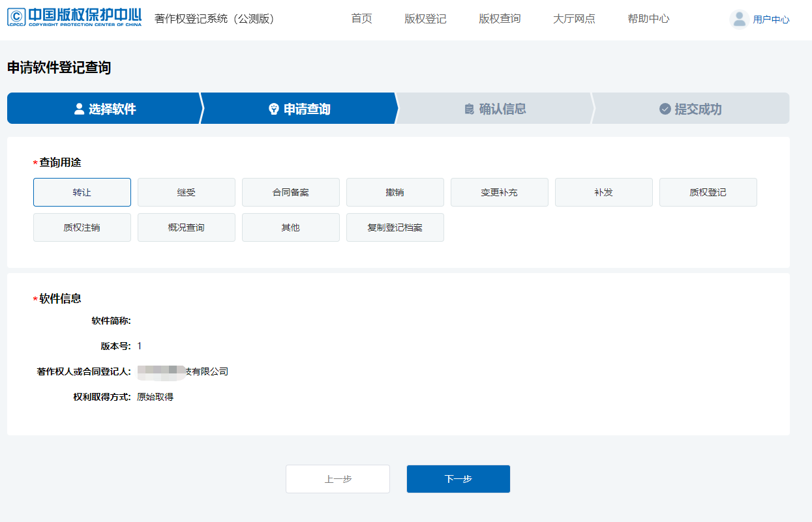Click version number 1 under 软件信息
This screenshot has width=812, height=522.
[x=139, y=345]
